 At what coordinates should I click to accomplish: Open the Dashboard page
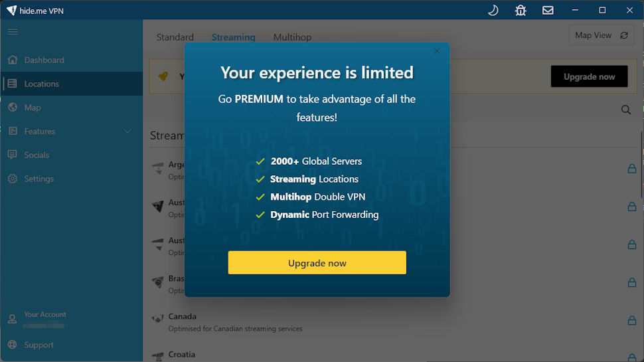click(72, 60)
